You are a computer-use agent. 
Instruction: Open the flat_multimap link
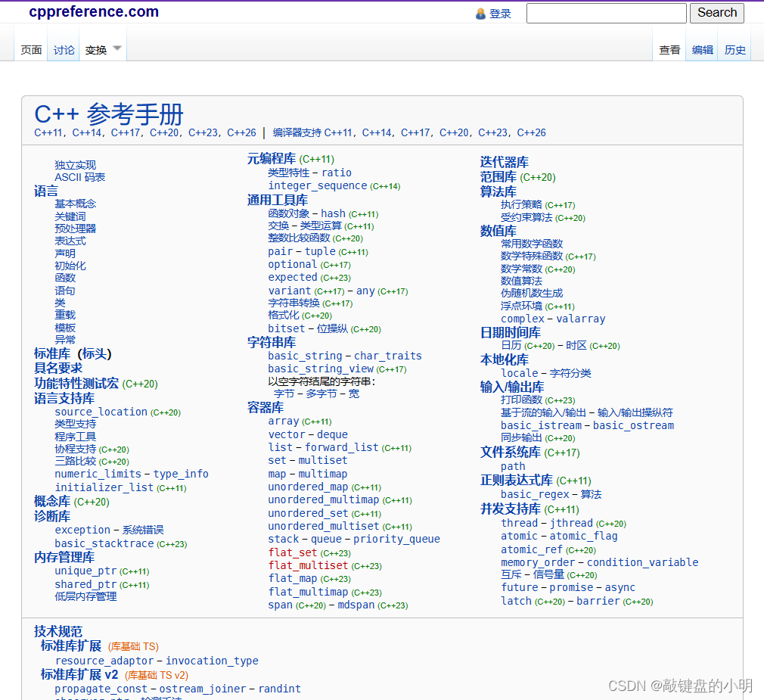[x=308, y=592]
